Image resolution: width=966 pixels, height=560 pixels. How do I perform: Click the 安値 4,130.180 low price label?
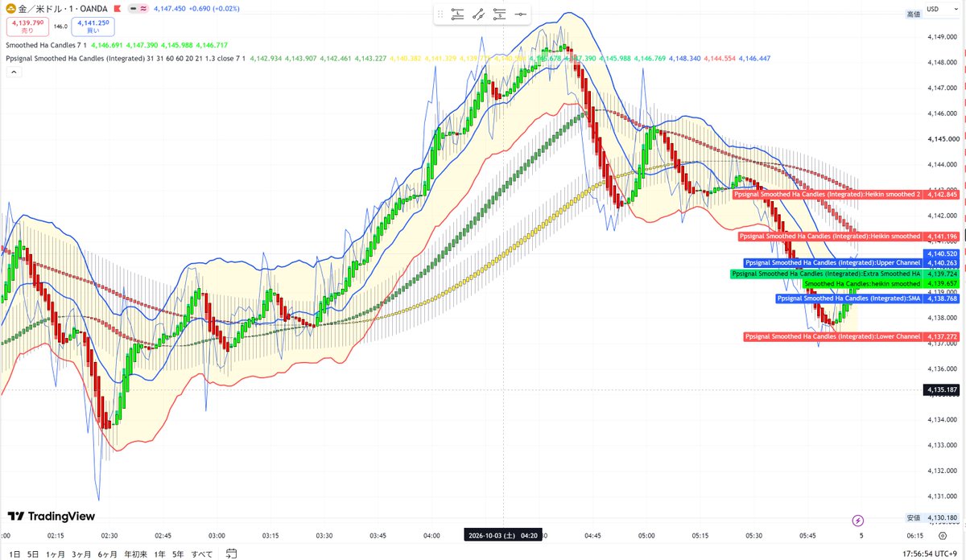point(931,518)
